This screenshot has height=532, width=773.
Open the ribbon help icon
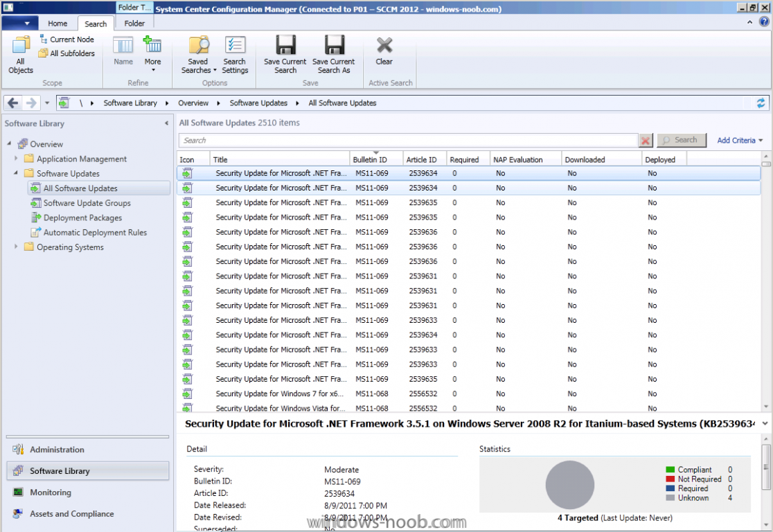[764, 21]
